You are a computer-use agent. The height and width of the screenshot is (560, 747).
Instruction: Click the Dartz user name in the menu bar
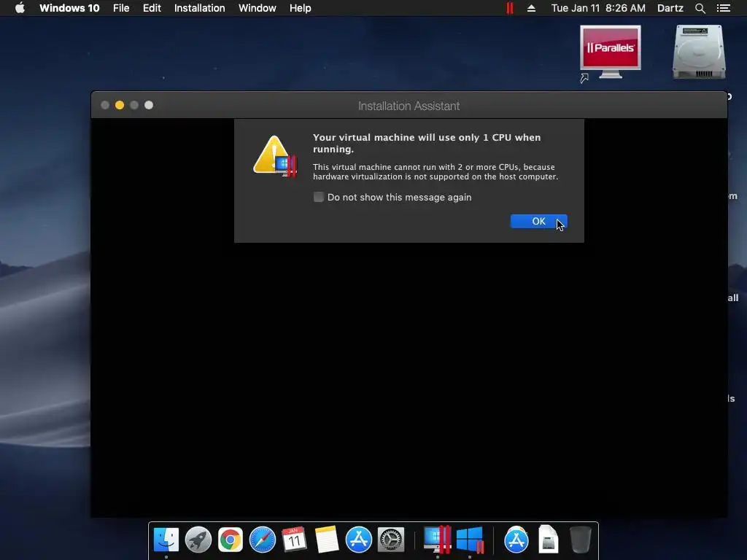click(670, 8)
